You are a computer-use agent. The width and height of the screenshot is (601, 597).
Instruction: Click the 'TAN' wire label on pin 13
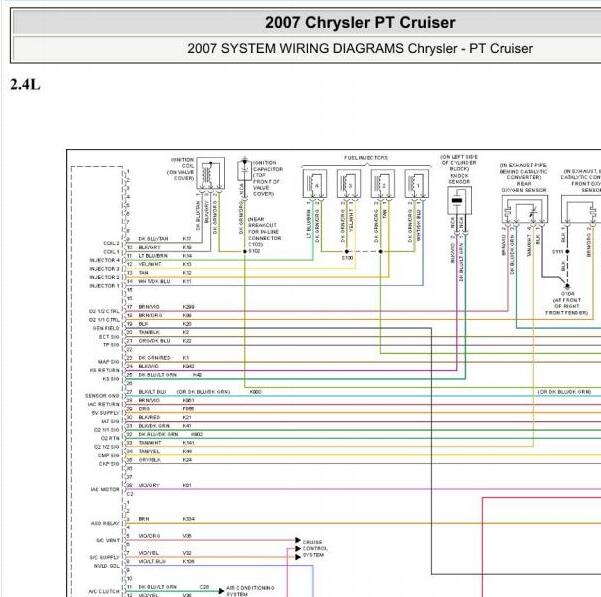[x=143, y=273]
